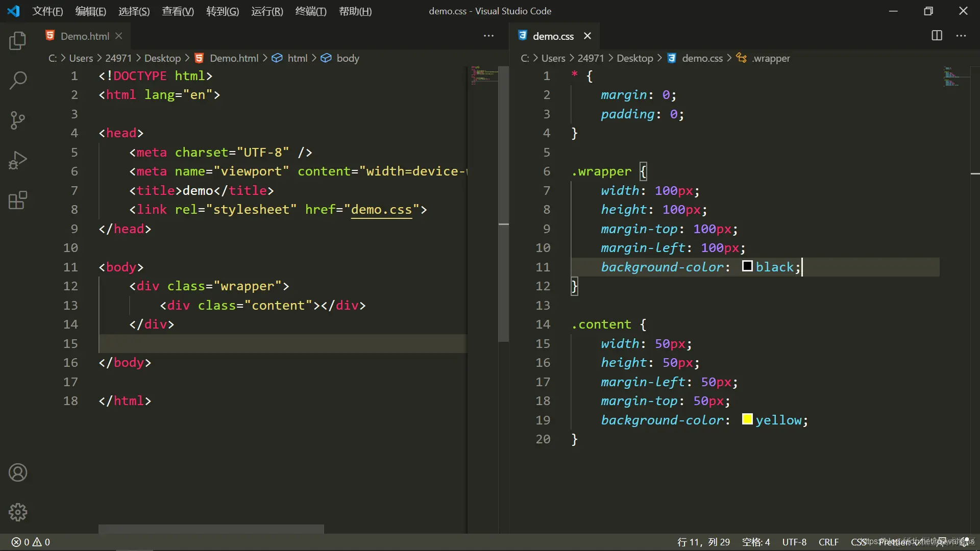Expand the body breadcrumb in Demo.html
This screenshot has height=551, width=980.
click(x=348, y=58)
